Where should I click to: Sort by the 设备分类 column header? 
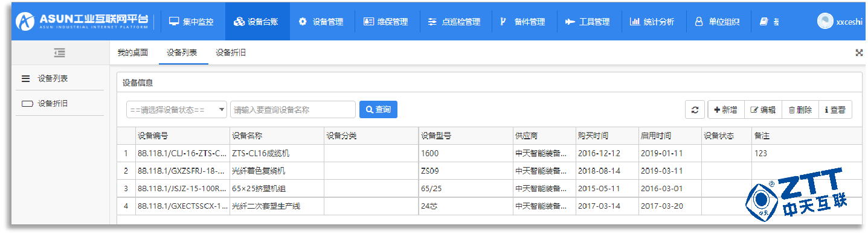[x=370, y=136]
